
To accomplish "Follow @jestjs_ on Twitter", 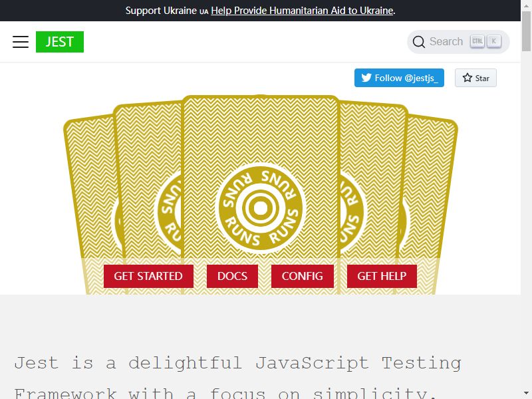I will coord(399,78).
